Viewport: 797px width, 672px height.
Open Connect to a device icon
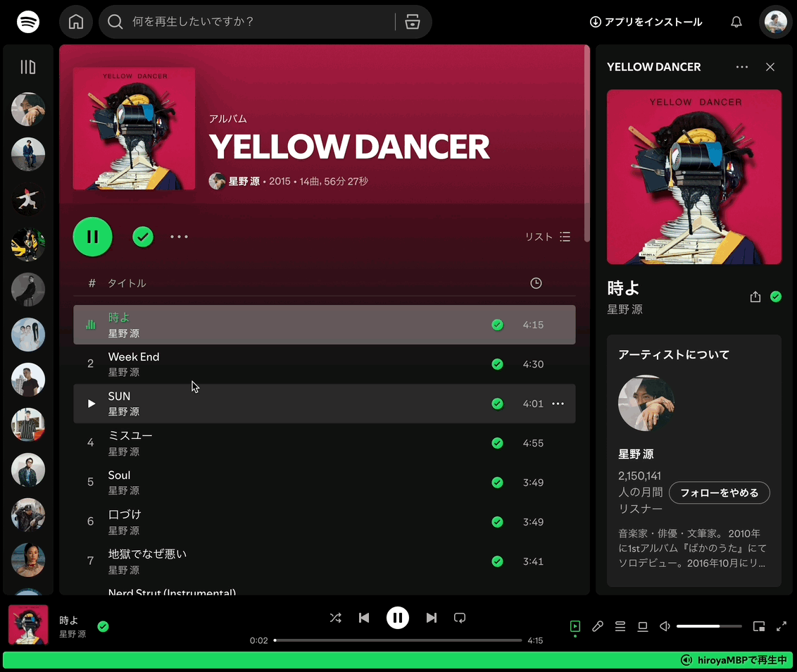(x=643, y=626)
